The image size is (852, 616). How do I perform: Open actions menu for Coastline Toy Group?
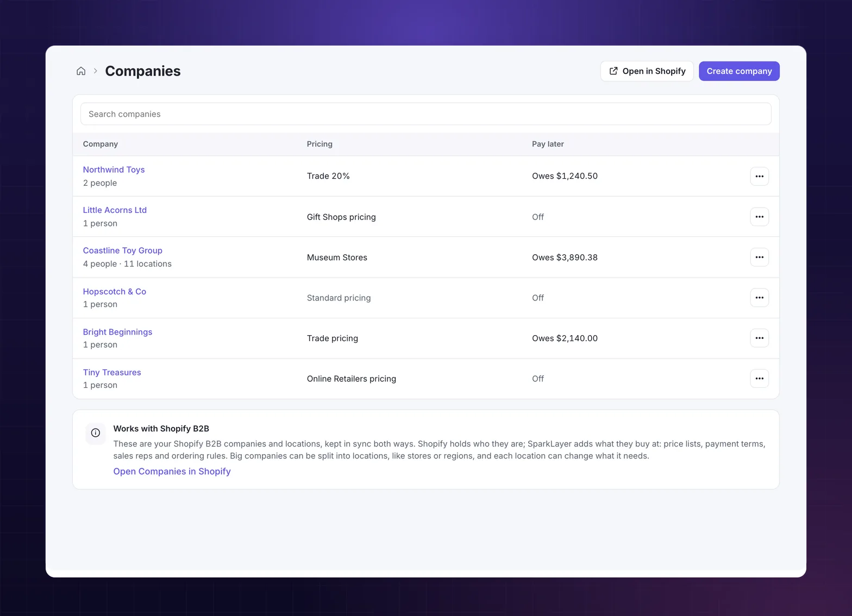point(759,257)
